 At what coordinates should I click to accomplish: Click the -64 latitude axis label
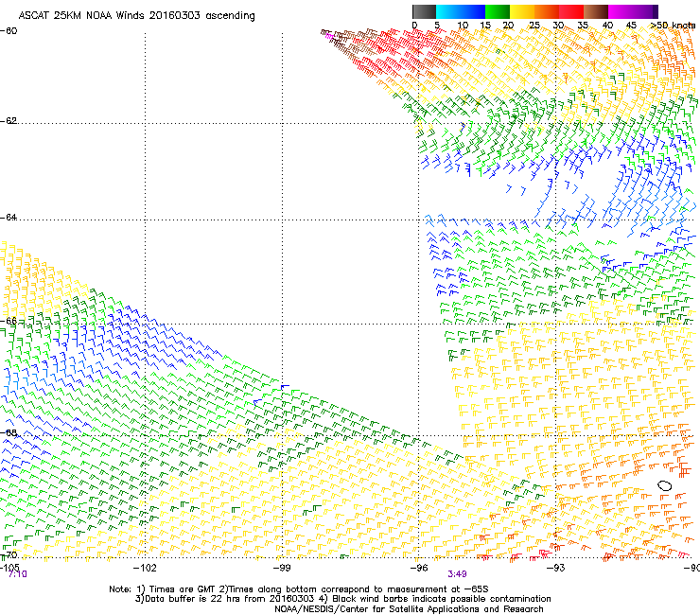(x=9, y=218)
